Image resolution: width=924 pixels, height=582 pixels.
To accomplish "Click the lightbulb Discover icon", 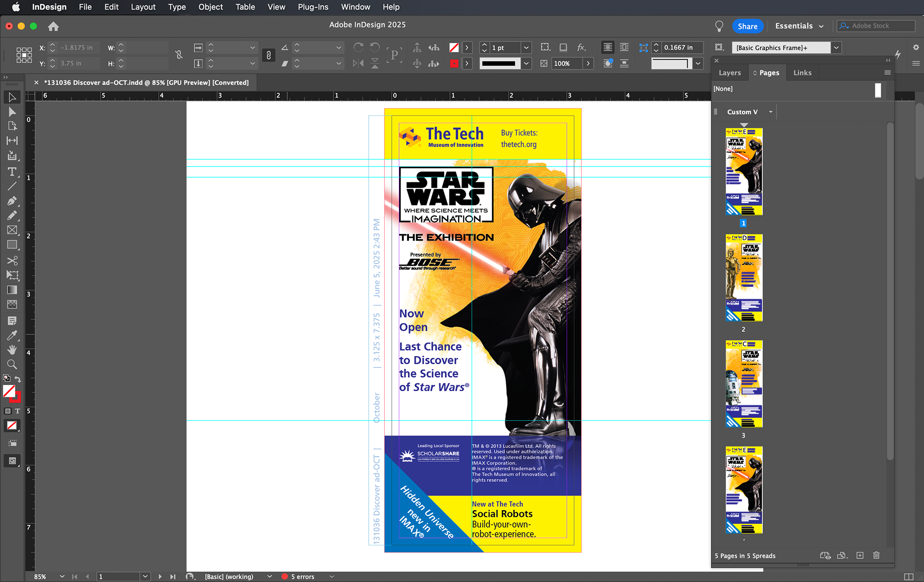I will [x=719, y=26].
